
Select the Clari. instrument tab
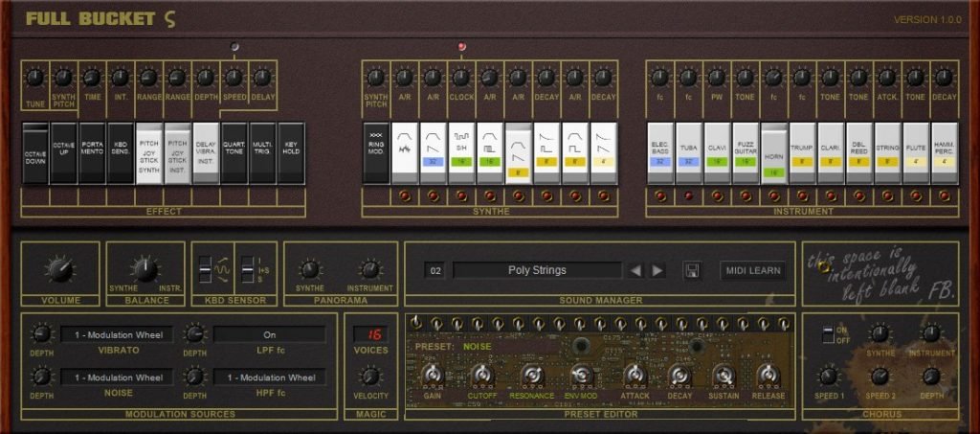[x=831, y=152]
